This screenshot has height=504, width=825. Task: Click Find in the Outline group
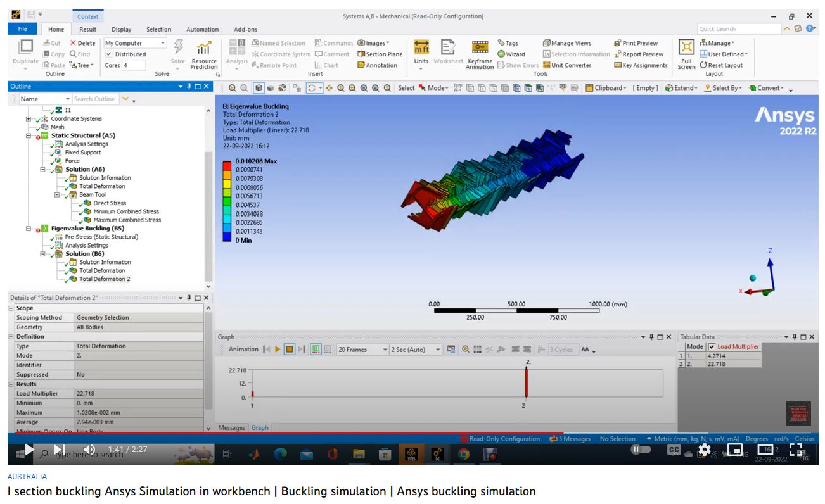pyautogui.click(x=80, y=54)
